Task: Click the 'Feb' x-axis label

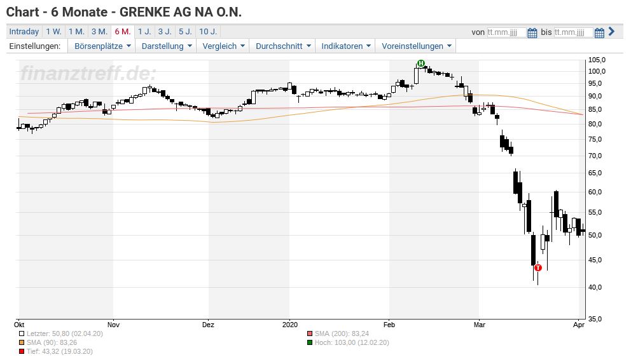Action: (x=389, y=325)
